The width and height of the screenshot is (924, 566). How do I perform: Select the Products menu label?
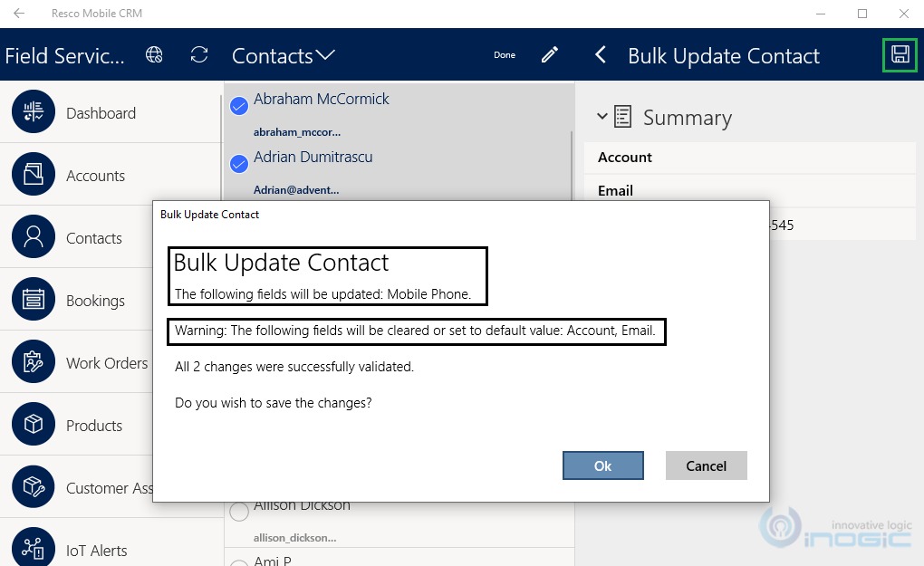click(x=94, y=426)
